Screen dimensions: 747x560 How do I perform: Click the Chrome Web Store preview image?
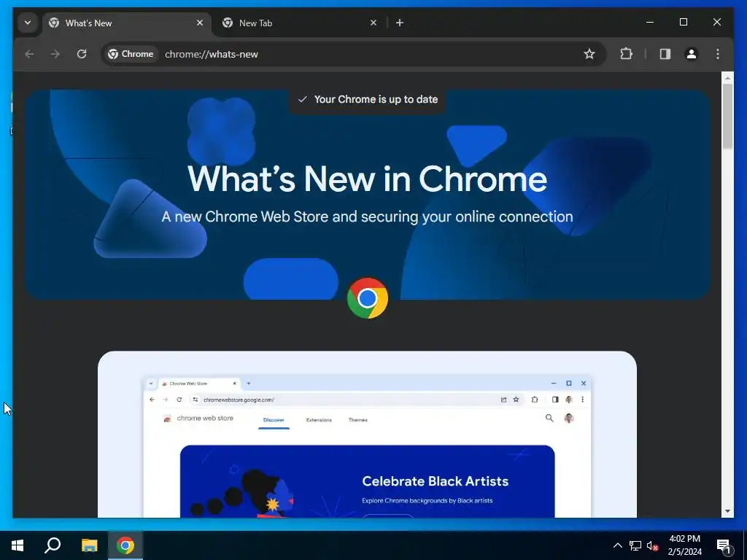tap(368, 435)
